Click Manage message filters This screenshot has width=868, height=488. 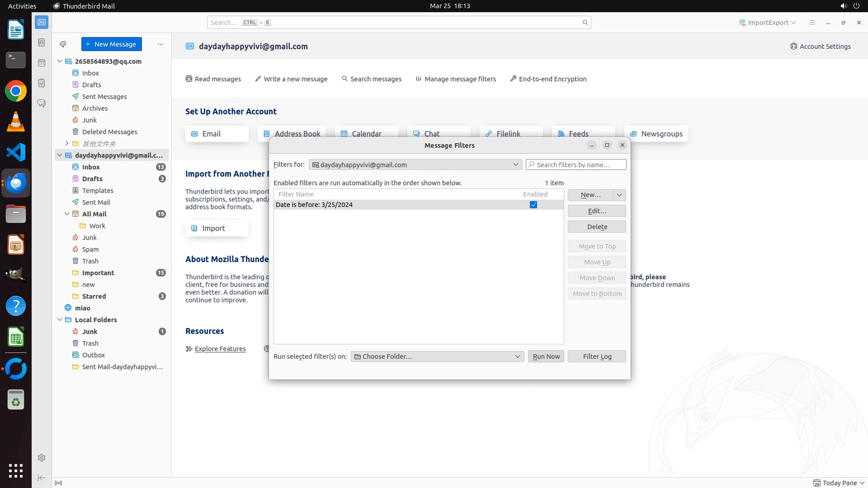(x=456, y=79)
